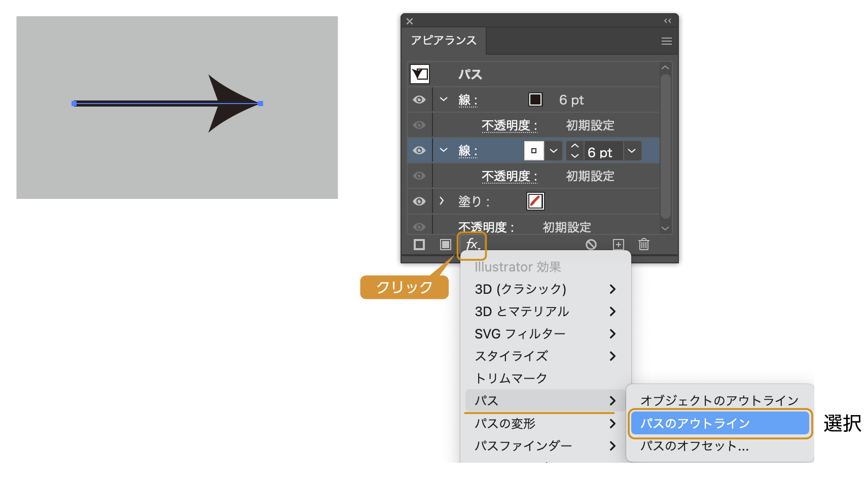Image resolution: width=868 pixels, height=478 pixels.
Task: Click the none fill swatch in 塗り row
Action: pos(535,201)
